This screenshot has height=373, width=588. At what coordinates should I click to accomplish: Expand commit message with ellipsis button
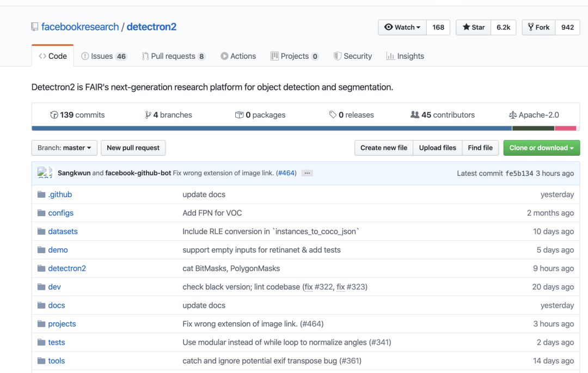click(x=307, y=173)
